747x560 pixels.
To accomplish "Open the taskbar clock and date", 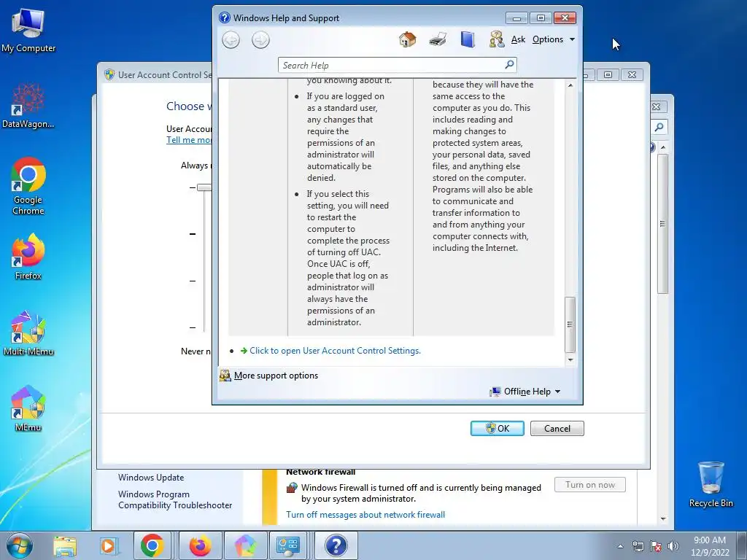I will point(710,546).
